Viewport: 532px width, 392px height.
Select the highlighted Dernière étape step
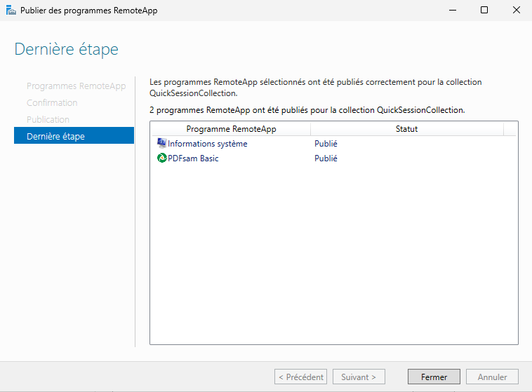tap(55, 136)
